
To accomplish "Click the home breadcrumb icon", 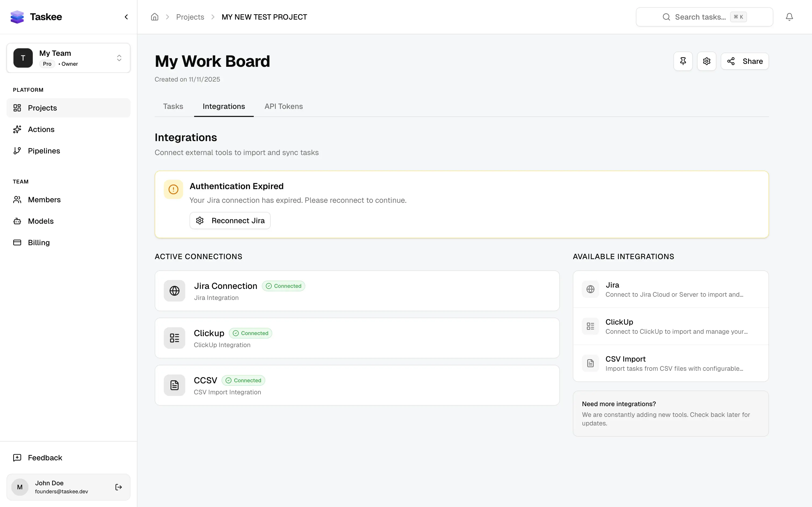I will 155,17.
